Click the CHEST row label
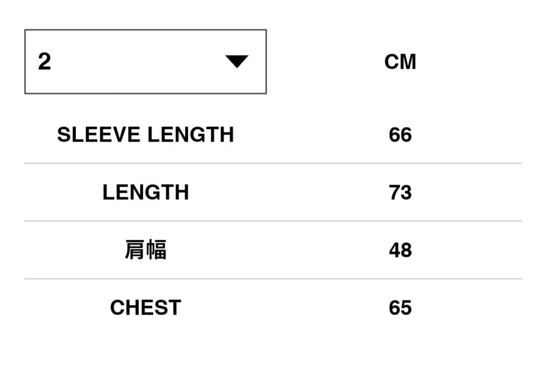 [146, 307]
